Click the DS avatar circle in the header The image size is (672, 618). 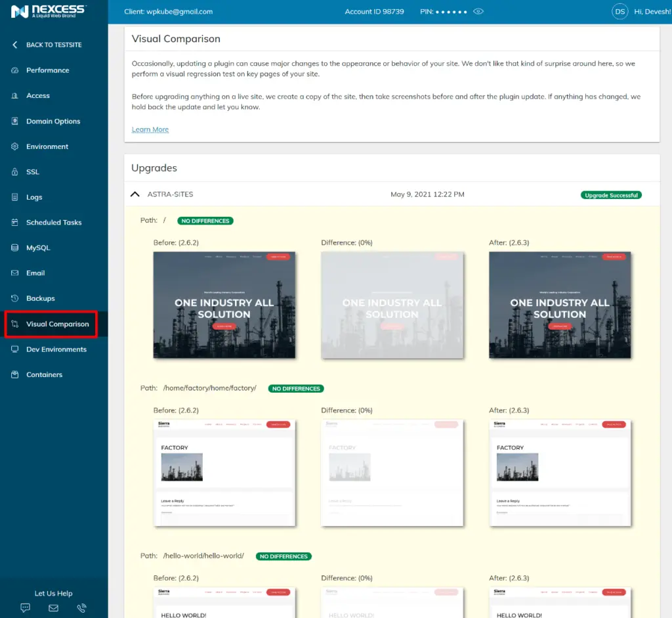click(619, 11)
